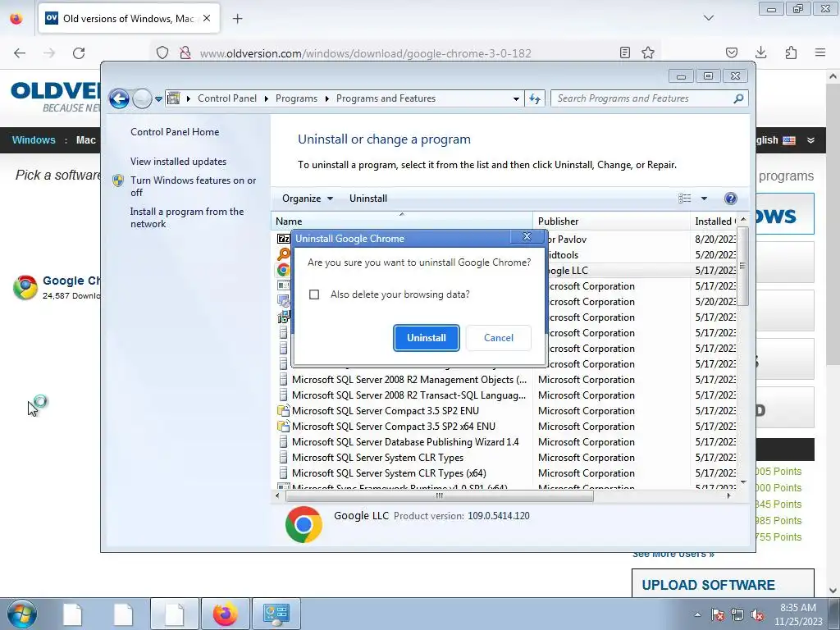
Task: Expand view options dropdown arrow
Action: pyautogui.click(x=704, y=199)
